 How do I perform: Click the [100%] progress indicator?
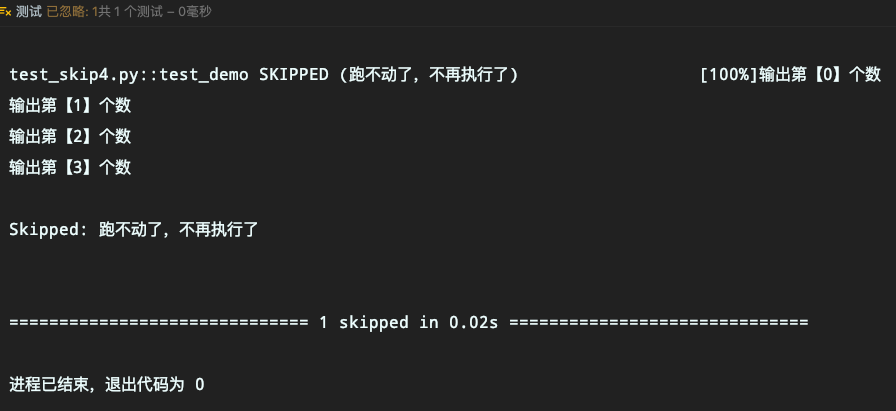coord(729,75)
